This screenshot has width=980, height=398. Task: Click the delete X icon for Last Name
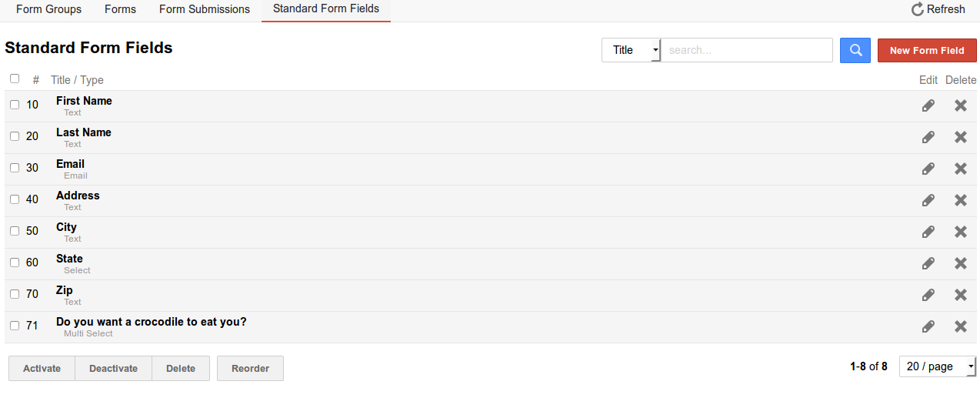click(961, 137)
